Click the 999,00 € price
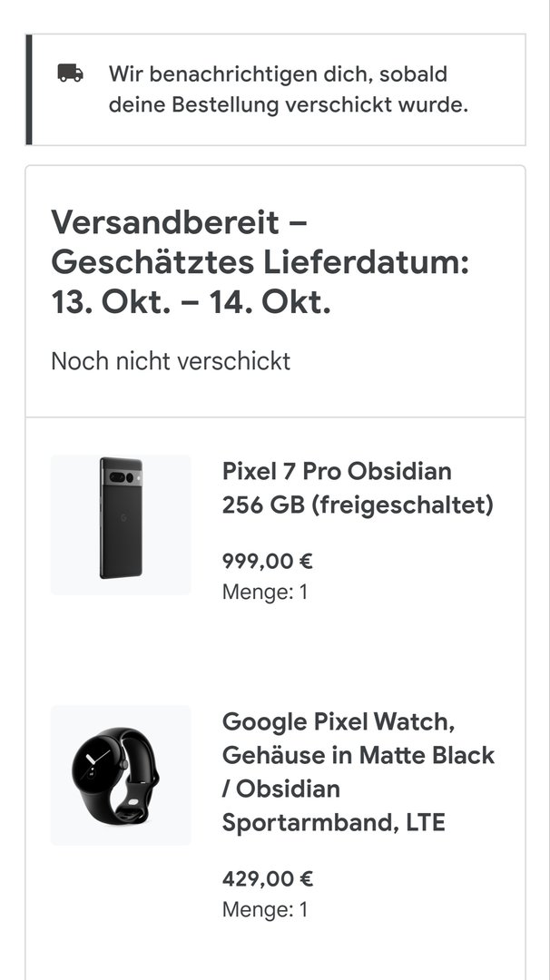Viewport: 550px width, 980px height. point(267,561)
